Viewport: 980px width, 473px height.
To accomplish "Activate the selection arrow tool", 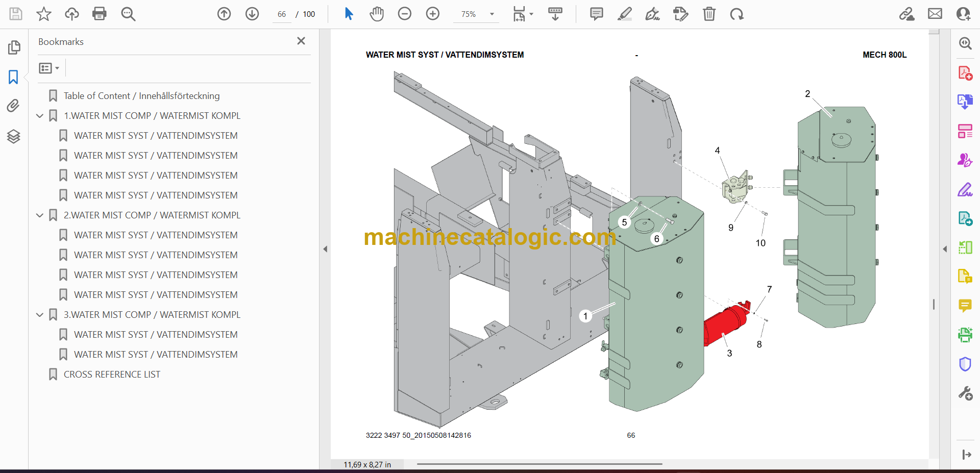I will (x=349, y=14).
